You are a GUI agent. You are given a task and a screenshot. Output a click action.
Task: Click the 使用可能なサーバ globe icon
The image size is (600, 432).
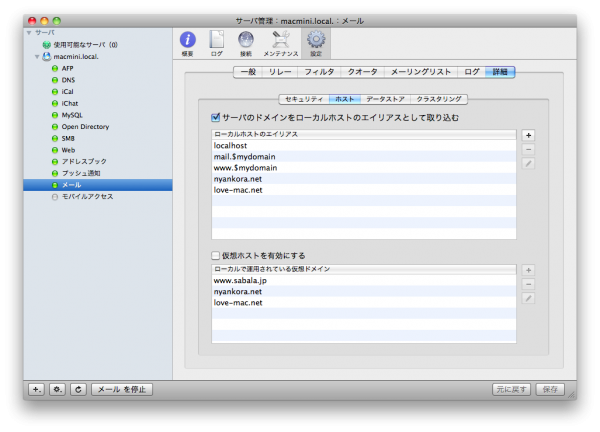(x=47, y=45)
